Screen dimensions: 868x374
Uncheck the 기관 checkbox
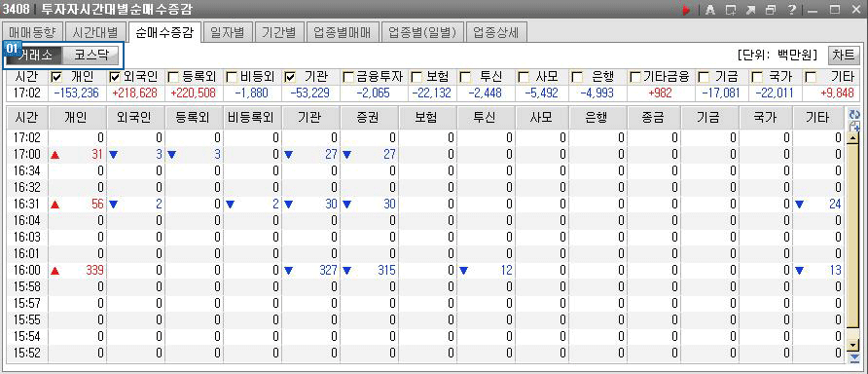pos(290,77)
